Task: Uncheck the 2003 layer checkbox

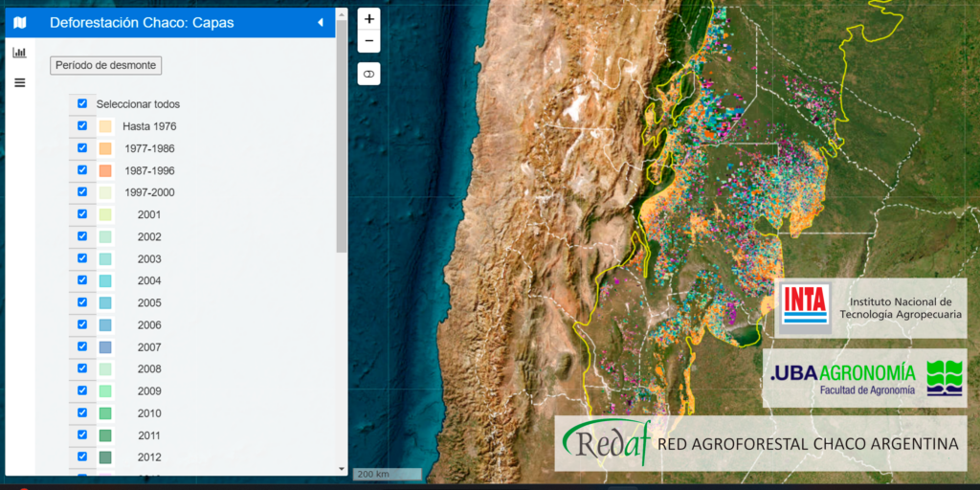Action: point(82,258)
